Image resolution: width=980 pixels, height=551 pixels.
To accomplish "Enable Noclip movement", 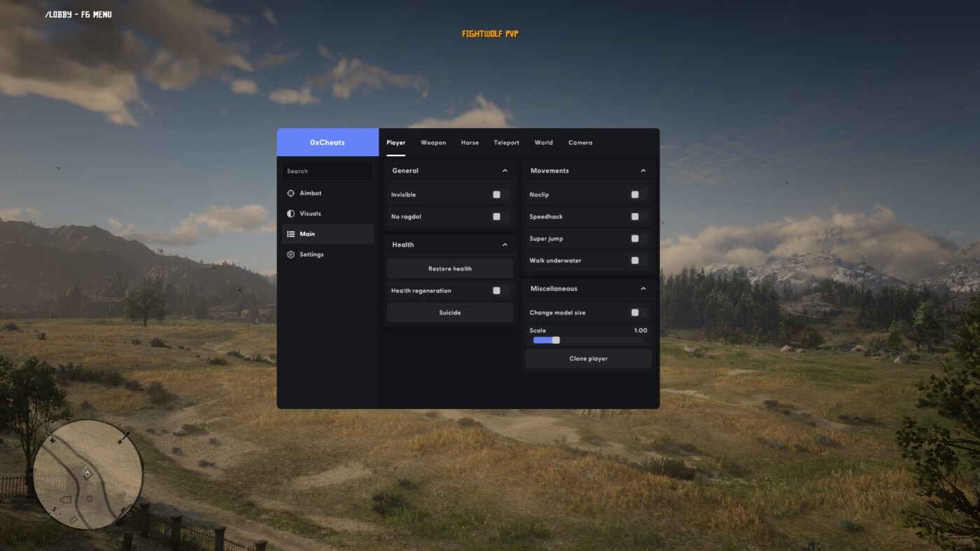I will pyautogui.click(x=635, y=194).
